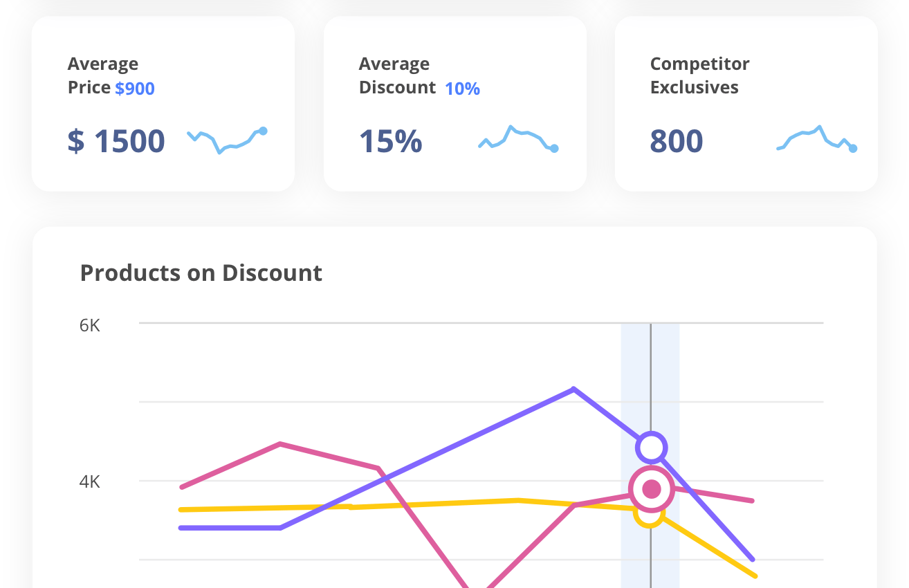Click the Competitor Exclusives sparkline chart
The image size is (909, 588).
click(x=816, y=138)
